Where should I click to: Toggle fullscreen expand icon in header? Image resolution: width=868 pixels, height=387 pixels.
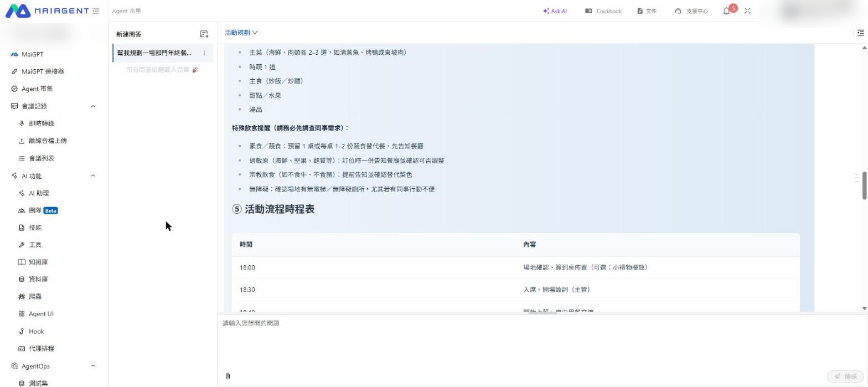click(748, 11)
